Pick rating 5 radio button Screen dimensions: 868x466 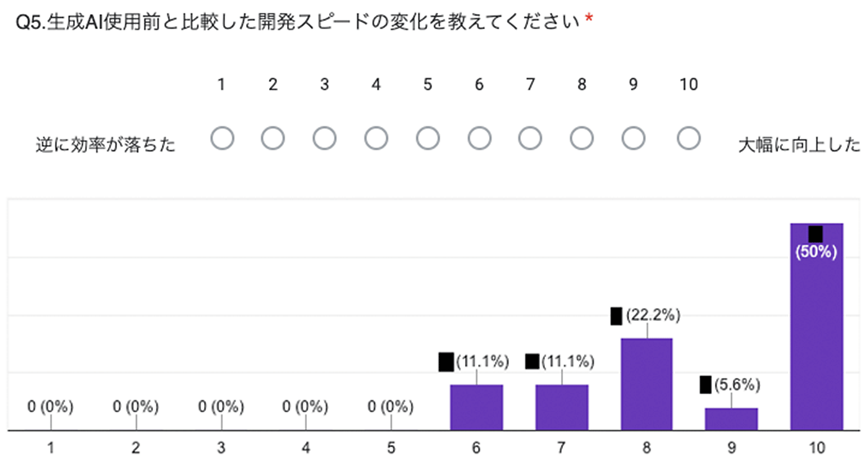[427, 138]
